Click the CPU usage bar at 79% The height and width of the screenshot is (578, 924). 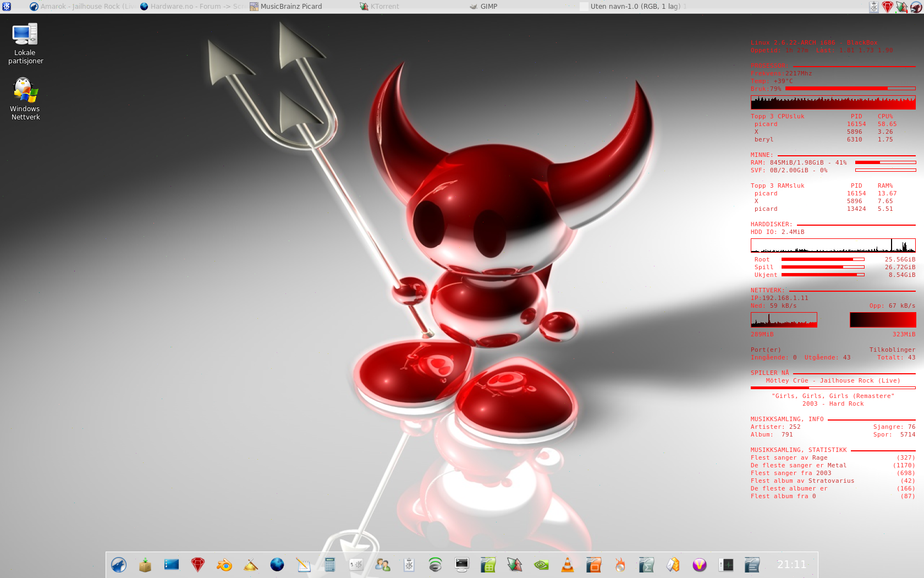pyautogui.click(x=850, y=88)
